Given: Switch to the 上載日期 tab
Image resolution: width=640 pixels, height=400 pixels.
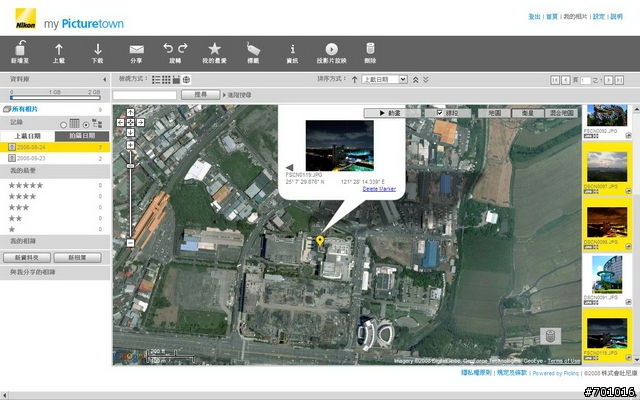Looking at the screenshot, I should point(27,136).
